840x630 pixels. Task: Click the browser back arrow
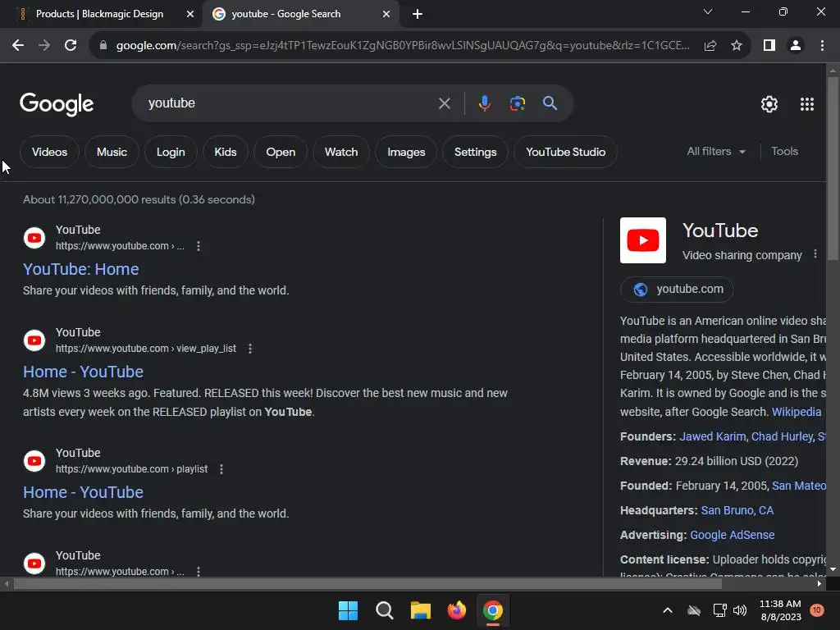point(18,46)
